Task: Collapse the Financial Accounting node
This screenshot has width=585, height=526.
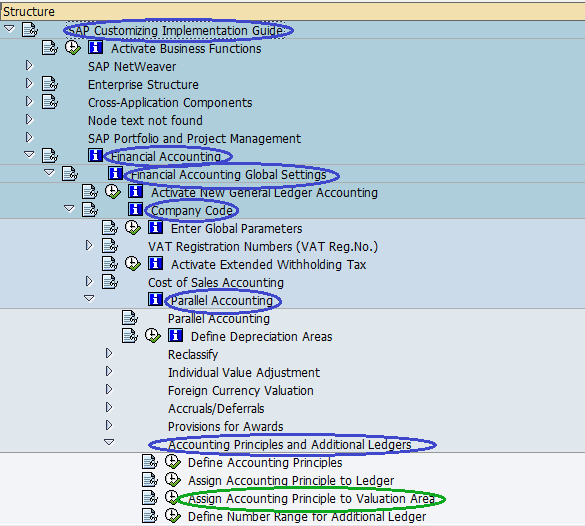Action: point(29,154)
